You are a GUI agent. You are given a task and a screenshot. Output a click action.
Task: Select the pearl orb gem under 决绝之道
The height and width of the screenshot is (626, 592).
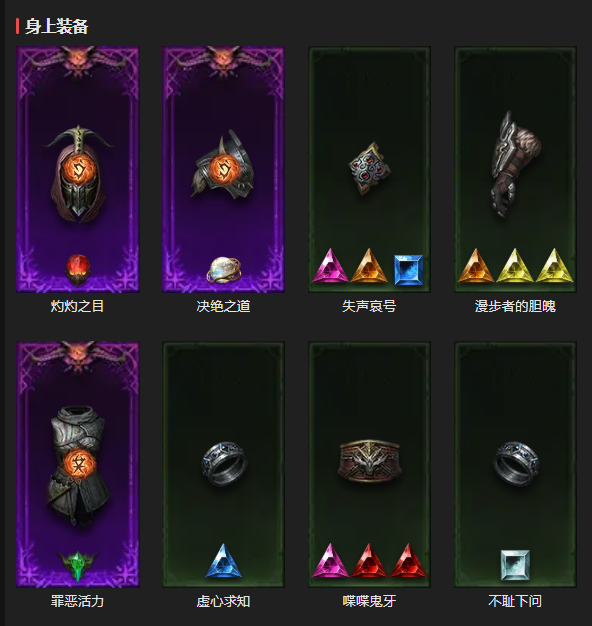coord(224,269)
